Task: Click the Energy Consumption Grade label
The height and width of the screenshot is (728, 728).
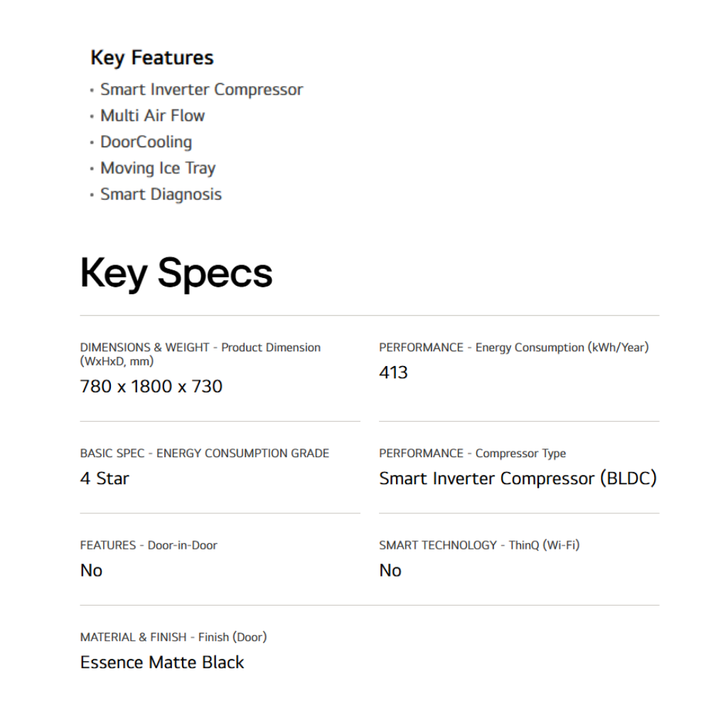Action: click(204, 454)
